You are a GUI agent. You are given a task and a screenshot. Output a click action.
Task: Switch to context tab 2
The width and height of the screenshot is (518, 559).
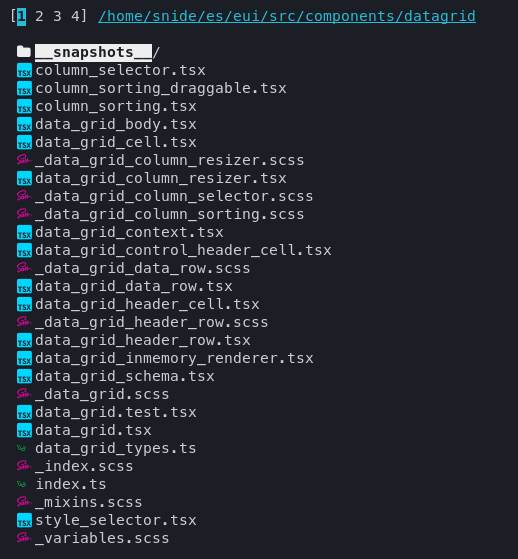(x=39, y=16)
